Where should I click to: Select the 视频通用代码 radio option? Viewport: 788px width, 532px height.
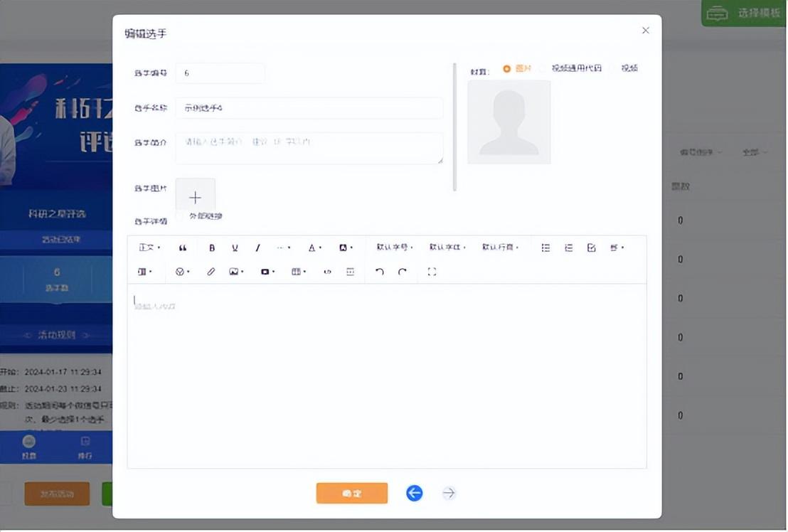(x=544, y=69)
